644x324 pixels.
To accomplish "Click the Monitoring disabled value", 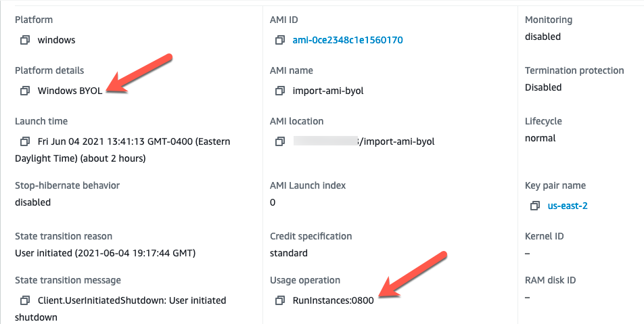I will tap(543, 37).
